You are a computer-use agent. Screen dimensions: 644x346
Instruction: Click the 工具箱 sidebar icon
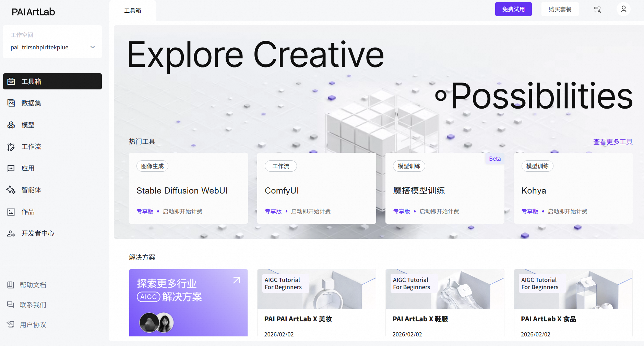click(x=11, y=82)
